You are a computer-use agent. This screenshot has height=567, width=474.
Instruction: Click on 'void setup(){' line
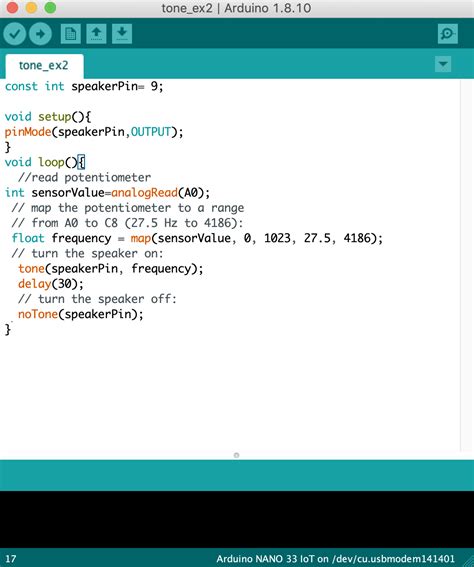click(x=48, y=117)
